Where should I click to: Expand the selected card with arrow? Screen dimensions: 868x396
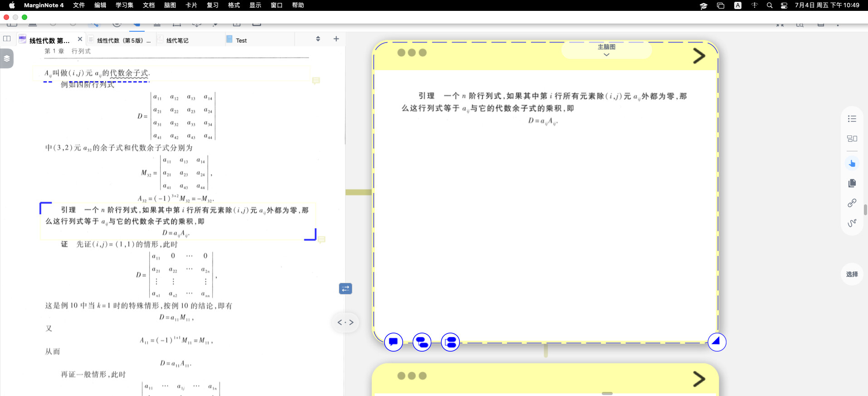(x=699, y=56)
